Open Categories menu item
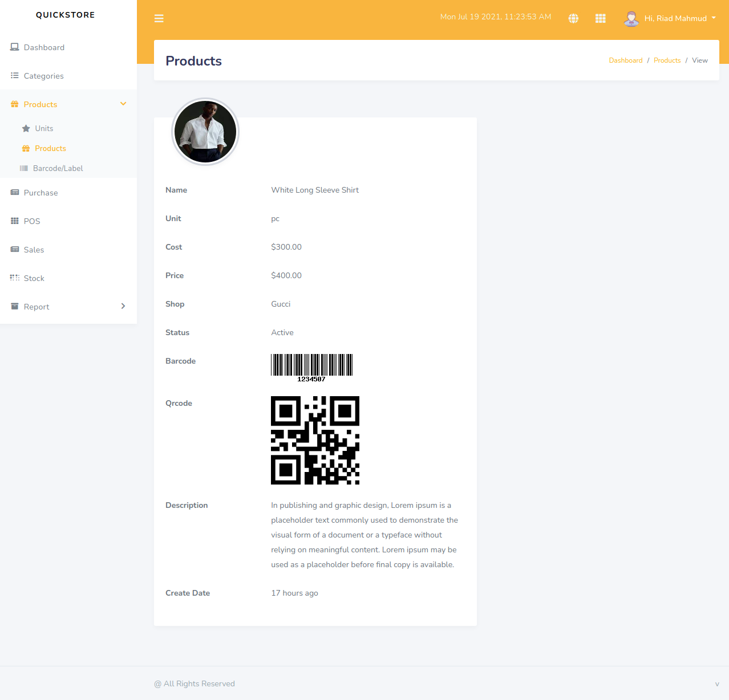 coord(44,76)
